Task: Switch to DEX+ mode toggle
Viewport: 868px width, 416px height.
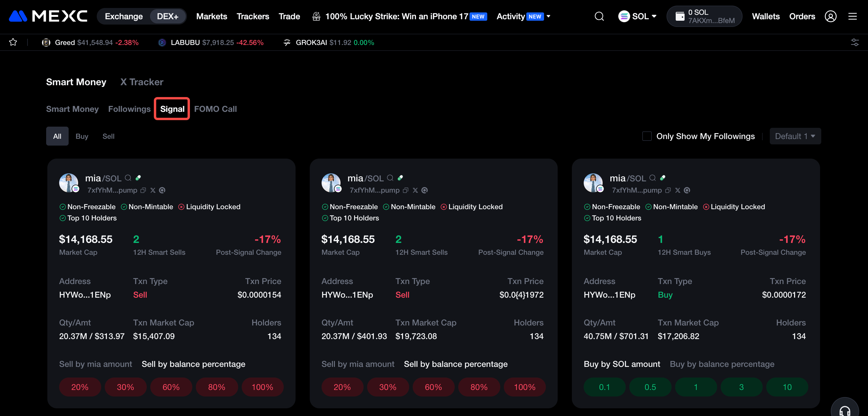Action: click(167, 16)
